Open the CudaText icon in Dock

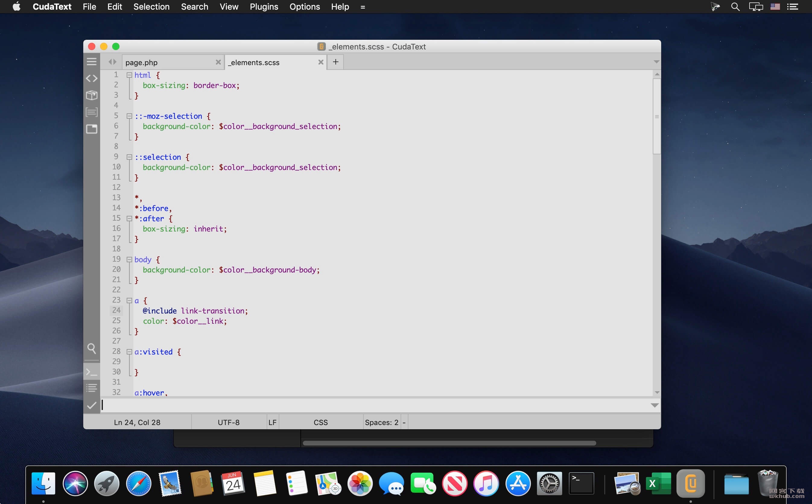pyautogui.click(x=690, y=483)
